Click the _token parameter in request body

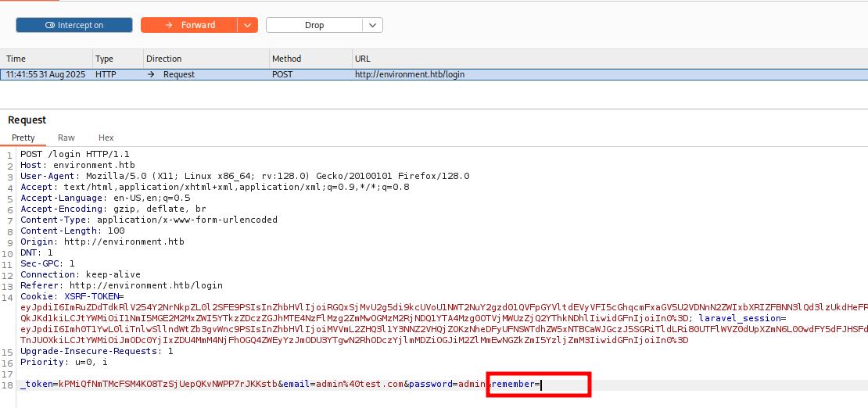(35, 385)
